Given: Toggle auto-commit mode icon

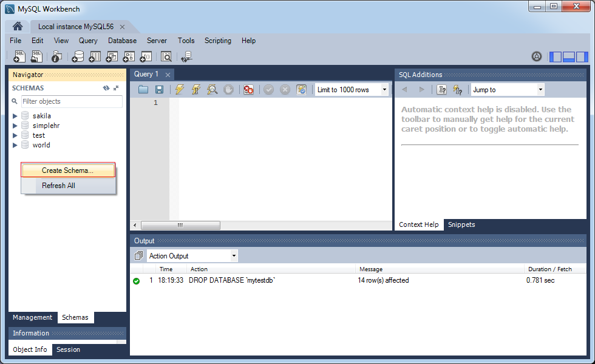Looking at the screenshot, I should pyautogui.click(x=301, y=90).
